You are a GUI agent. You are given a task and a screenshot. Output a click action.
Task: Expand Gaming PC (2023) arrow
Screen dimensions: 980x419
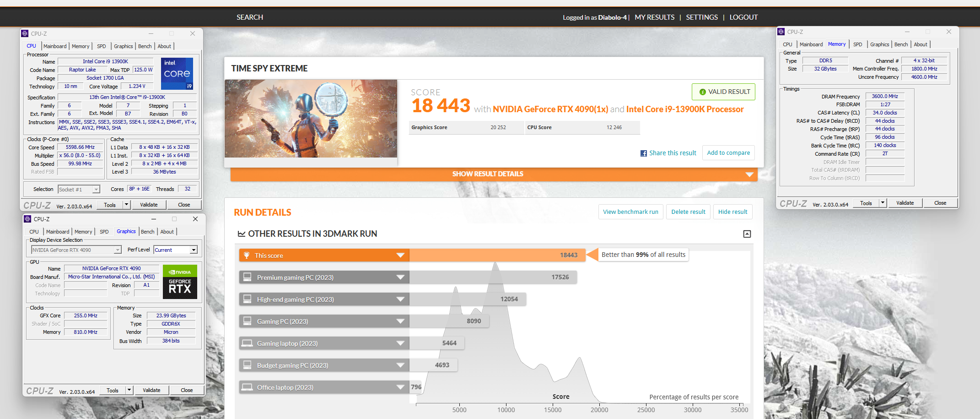click(400, 321)
